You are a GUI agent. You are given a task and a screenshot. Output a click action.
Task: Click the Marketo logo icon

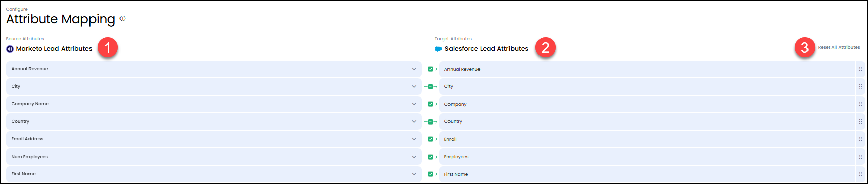[x=10, y=49]
